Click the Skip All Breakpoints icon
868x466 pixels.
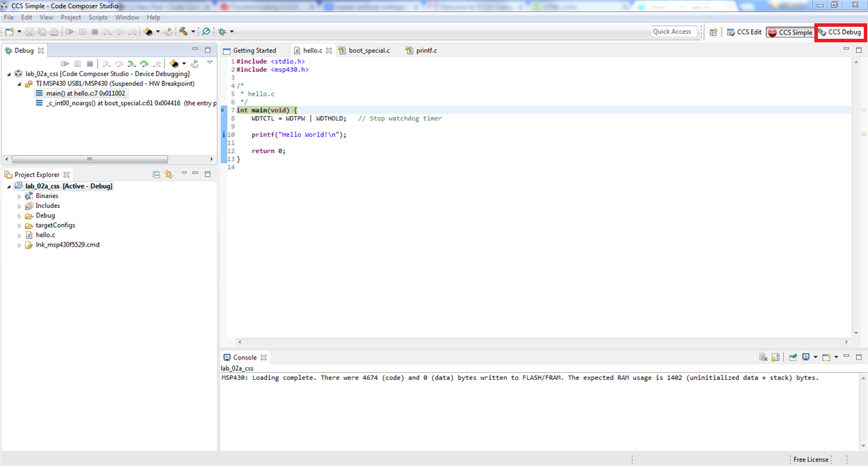coord(205,32)
